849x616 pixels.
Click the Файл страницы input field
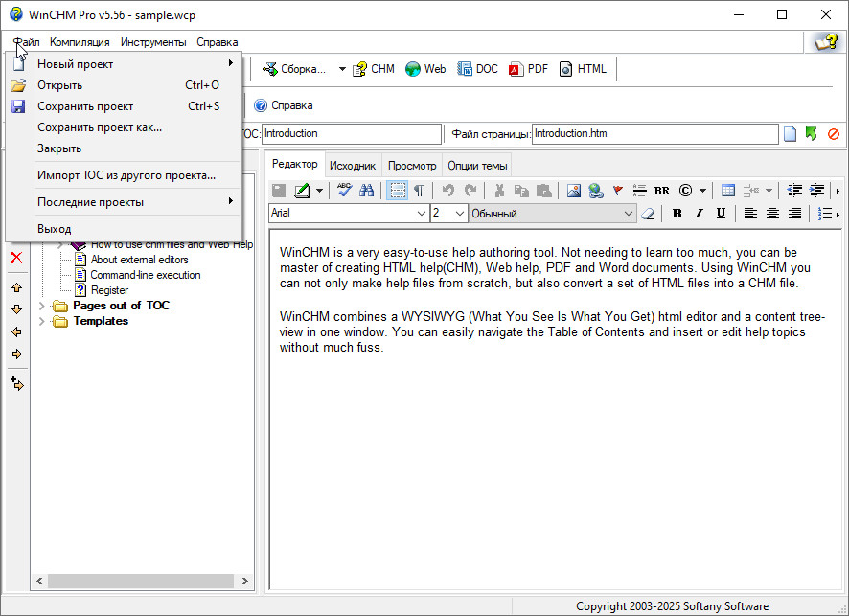tap(654, 134)
